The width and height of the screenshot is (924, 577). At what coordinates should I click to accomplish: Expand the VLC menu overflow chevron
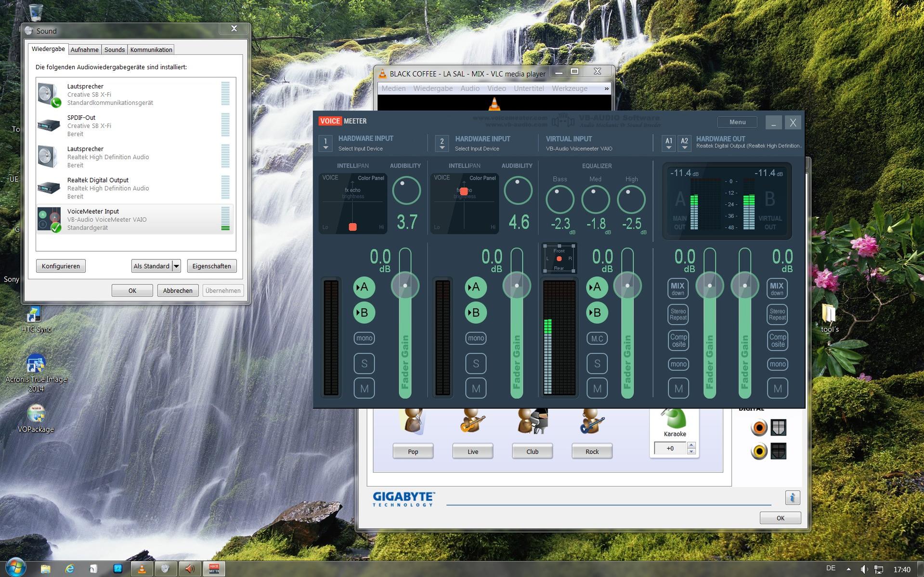(606, 89)
